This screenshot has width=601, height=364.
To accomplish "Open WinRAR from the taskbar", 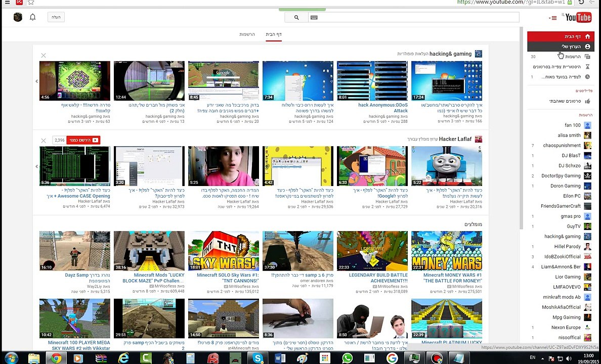I will [x=101, y=358].
